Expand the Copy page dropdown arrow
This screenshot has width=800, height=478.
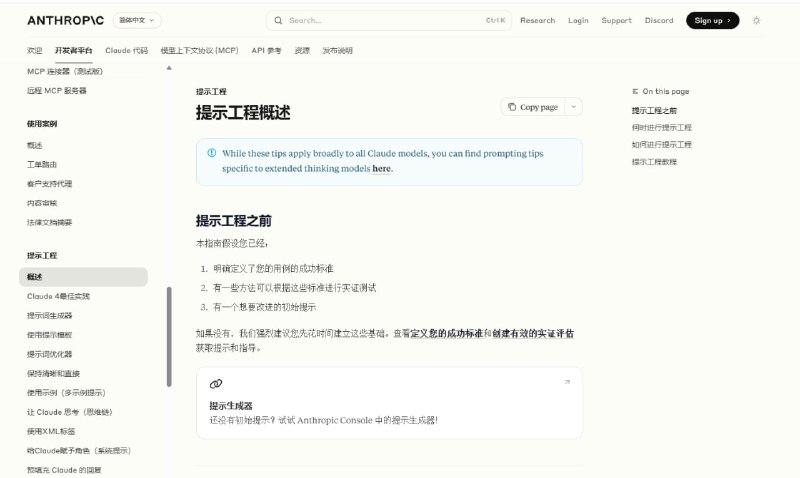(573, 107)
